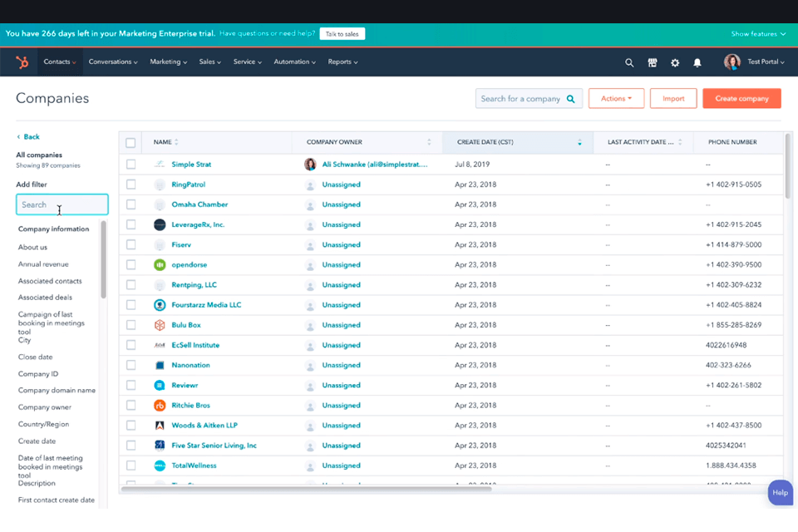Open the Actions dropdown

coord(616,98)
